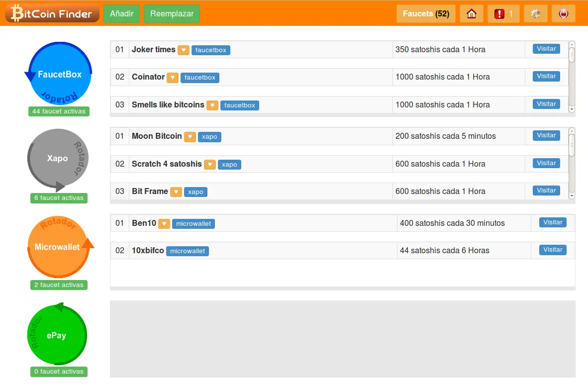Click faucetbox tag on Smells like bitcoins
Viewport: 588px width, 392px height.
pyautogui.click(x=240, y=105)
